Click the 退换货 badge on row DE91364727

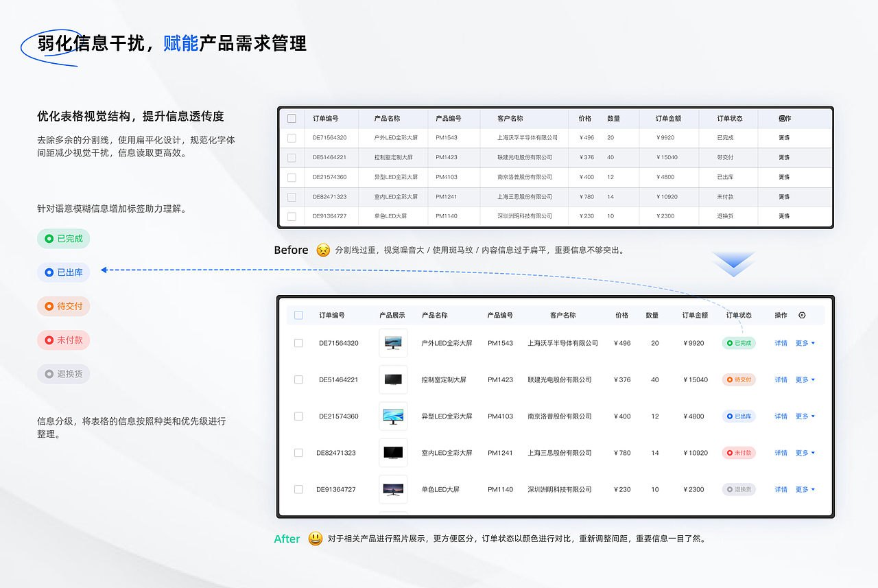click(x=739, y=489)
